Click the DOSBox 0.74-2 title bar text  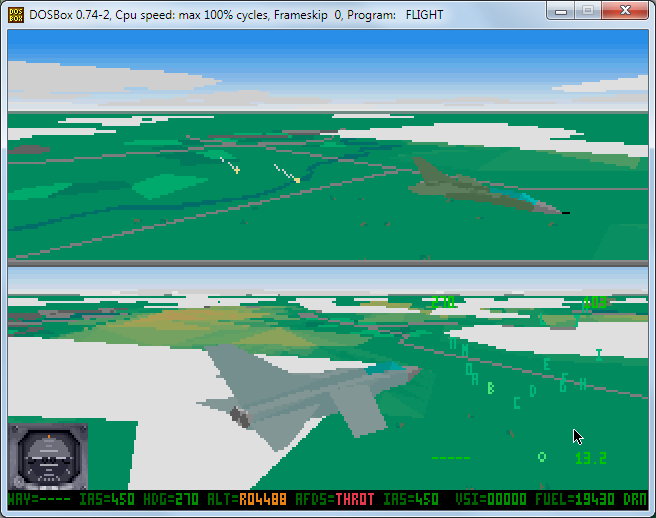pos(236,15)
